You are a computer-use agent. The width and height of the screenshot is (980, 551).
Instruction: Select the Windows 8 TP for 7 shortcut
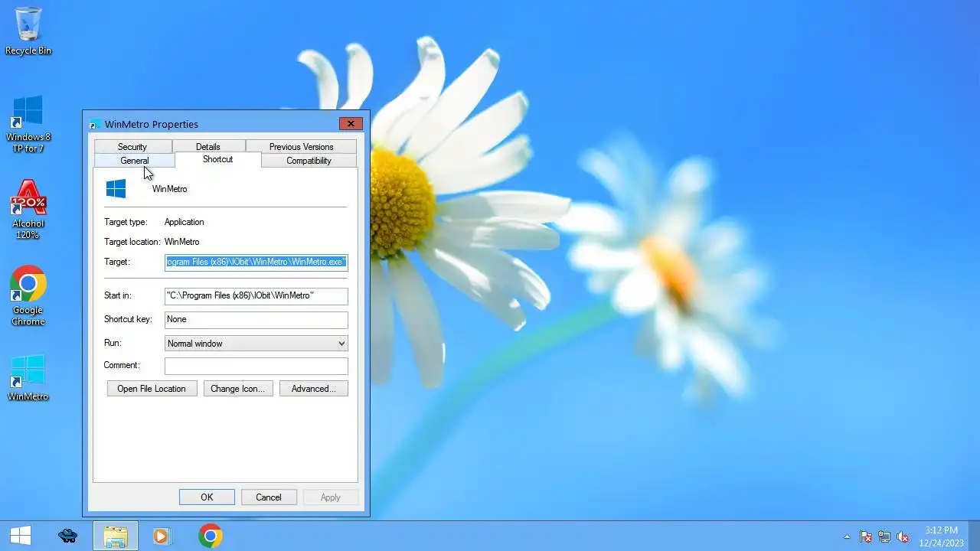tap(28, 123)
